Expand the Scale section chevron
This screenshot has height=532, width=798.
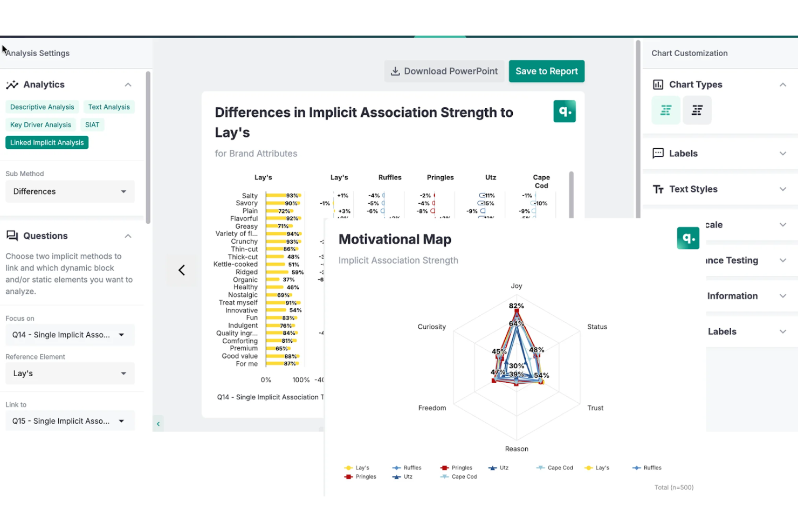point(783,225)
